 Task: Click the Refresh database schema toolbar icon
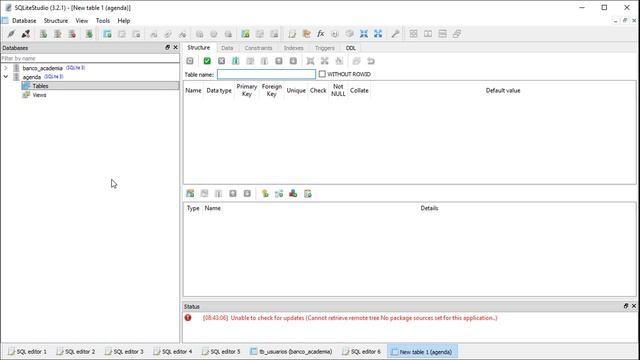(89, 34)
